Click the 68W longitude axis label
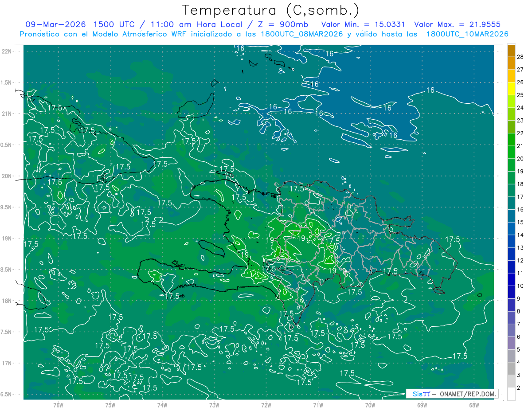Image resolution: width=532 pixels, height=411 pixels. (474, 405)
